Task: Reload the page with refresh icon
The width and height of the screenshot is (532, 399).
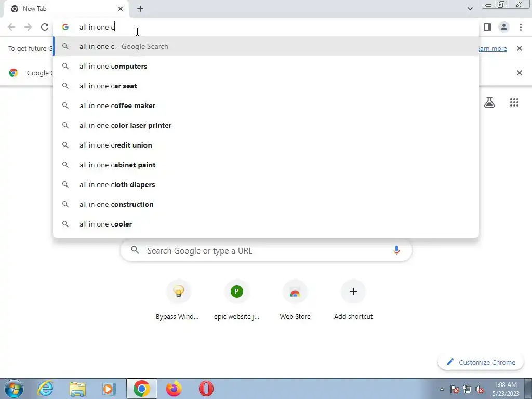Action: (45, 27)
